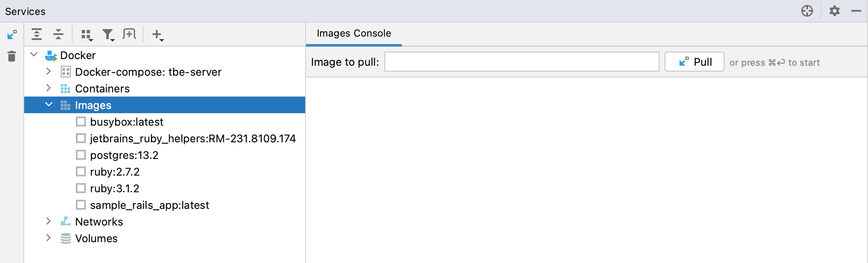Open the Services settings gear icon
This screenshot has height=263, width=868.
pos(835,11)
